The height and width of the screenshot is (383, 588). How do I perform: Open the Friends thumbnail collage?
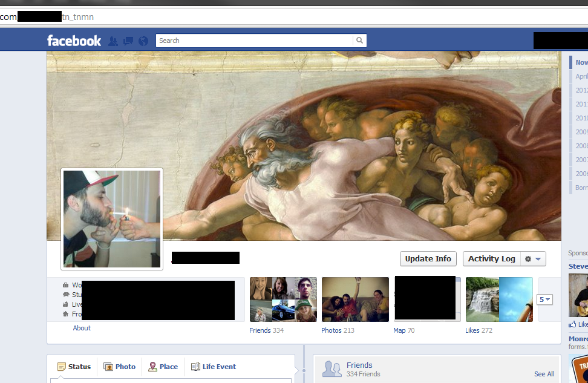pyautogui.click(x=283, y=300)
